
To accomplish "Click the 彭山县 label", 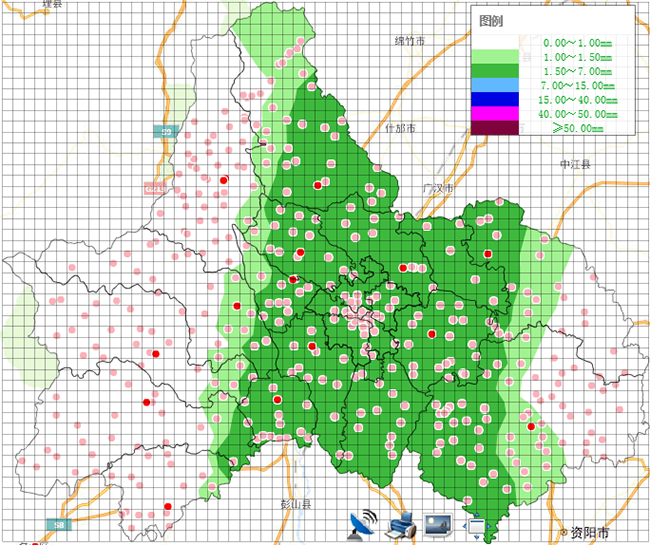I will coord(296,504).
